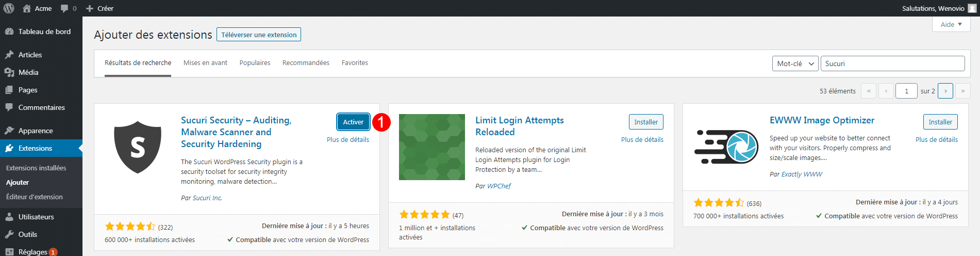Viewport: 980px width, 256px height.
Task: Switch to Mises en avant tab
Action: (205, 63)
